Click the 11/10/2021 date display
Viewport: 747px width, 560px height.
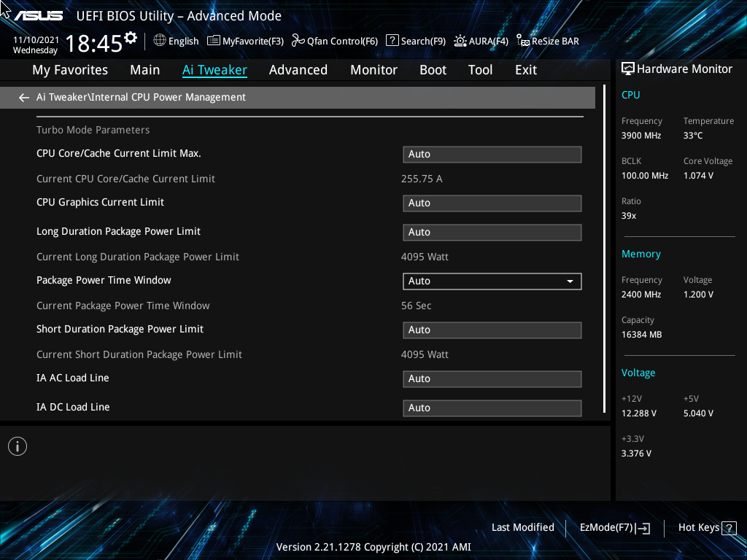[x=36, y=40]
